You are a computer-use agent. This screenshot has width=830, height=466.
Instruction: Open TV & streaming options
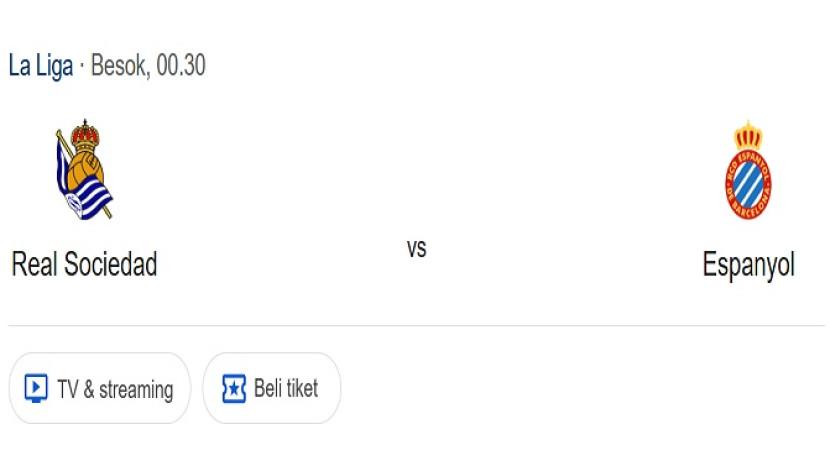[99, 388]
